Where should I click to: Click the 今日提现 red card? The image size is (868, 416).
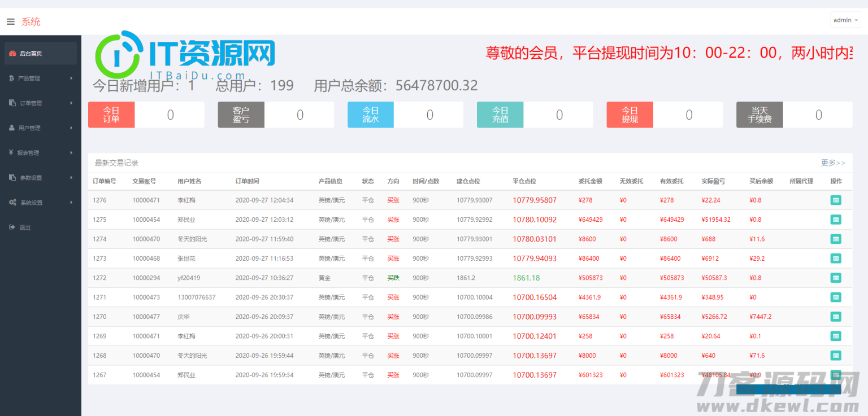630,115
